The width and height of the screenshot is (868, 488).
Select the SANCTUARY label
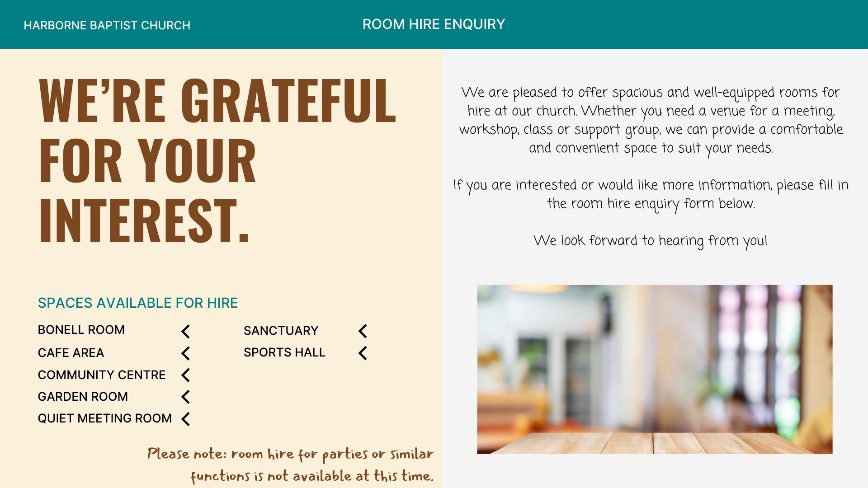tap(281, 331)
